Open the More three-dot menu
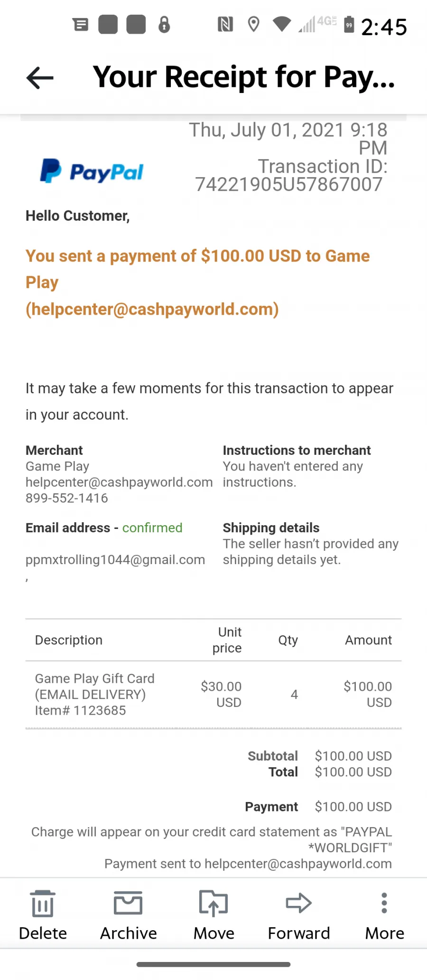This screenshot has height=980, width=427. [x=384, y=903]
